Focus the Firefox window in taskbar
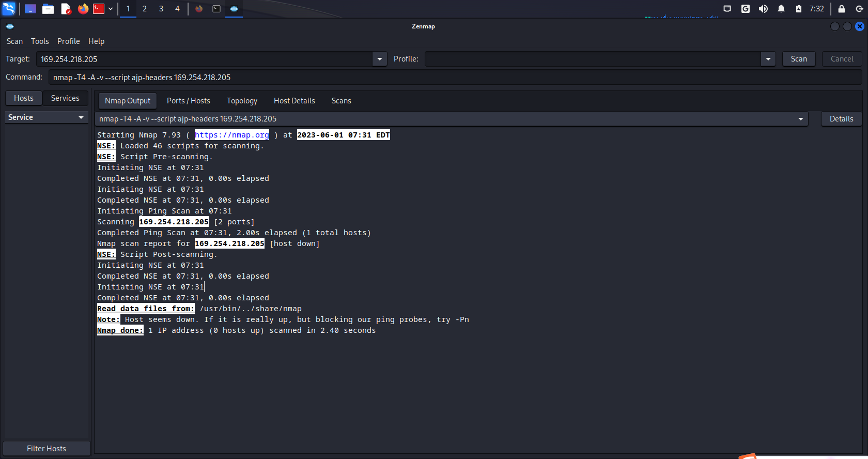 199,9
